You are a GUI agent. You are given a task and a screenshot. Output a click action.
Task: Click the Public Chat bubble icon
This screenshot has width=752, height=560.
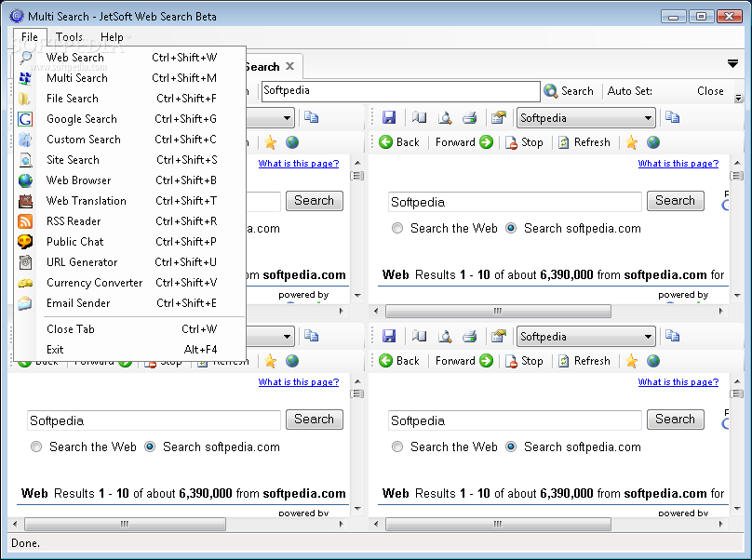(x=25, y=242)
